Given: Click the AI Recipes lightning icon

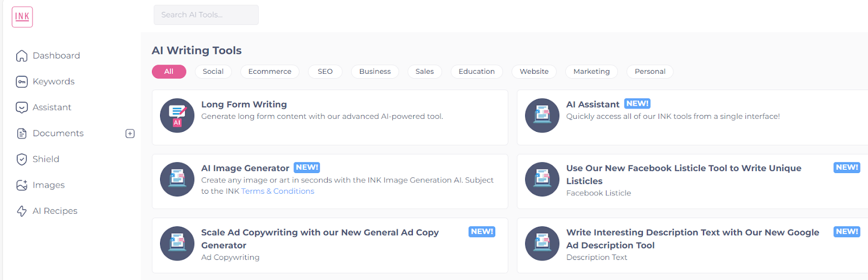Looking at the screenshot, I should [x=22, y=211].
